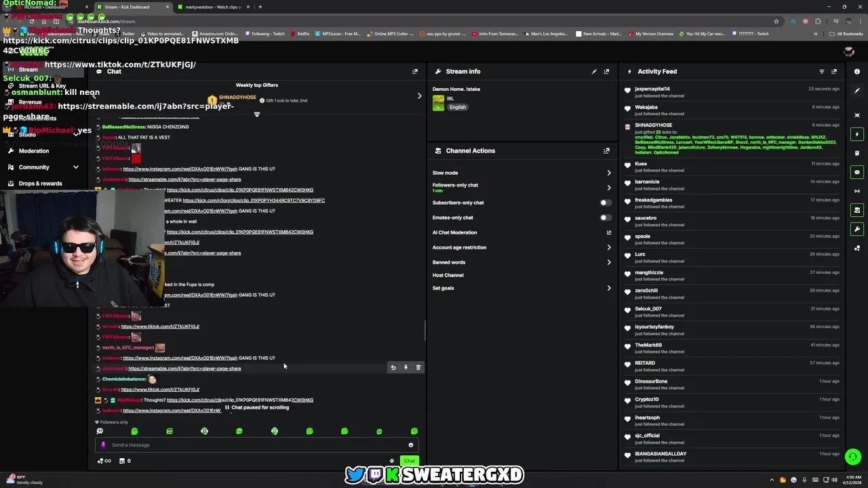Image resolution: width=868 pixels, height=488 pixels.
Task: Toggle Emotes-only chat switch
Action: [x=605, y=218]
